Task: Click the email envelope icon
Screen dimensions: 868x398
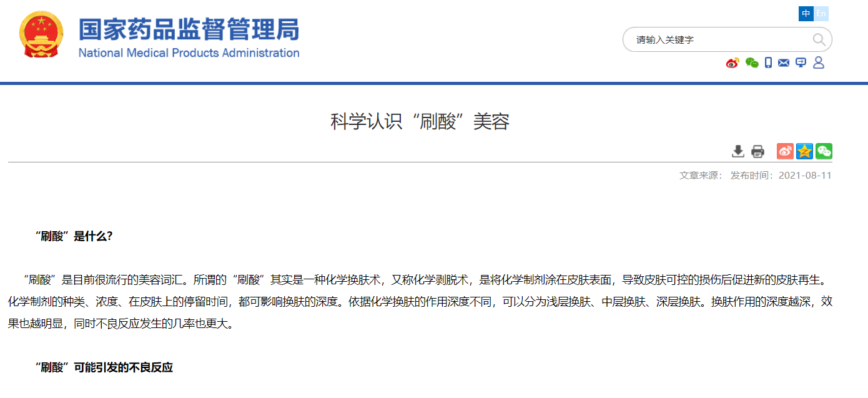Action: point(784,63)
